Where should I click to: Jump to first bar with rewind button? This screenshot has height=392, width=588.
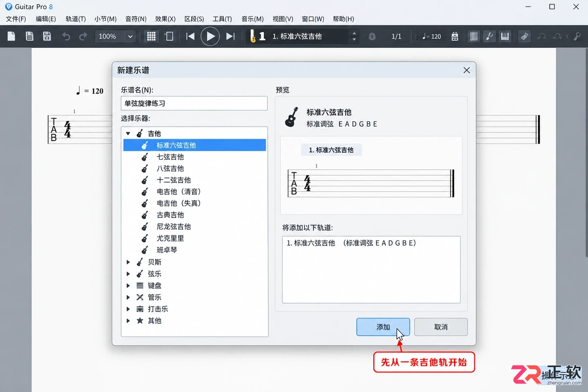[190, 36]
